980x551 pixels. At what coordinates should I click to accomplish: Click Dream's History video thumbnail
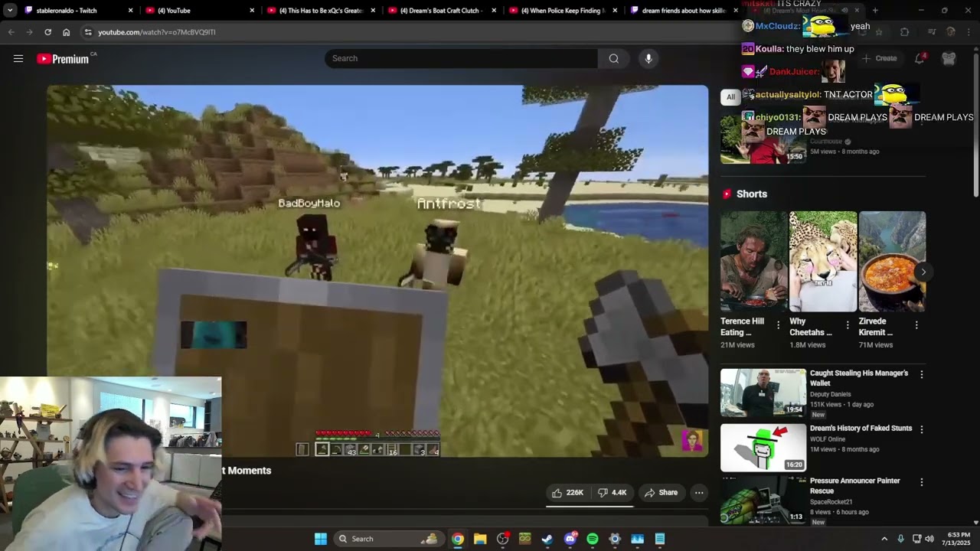(763, 448)
